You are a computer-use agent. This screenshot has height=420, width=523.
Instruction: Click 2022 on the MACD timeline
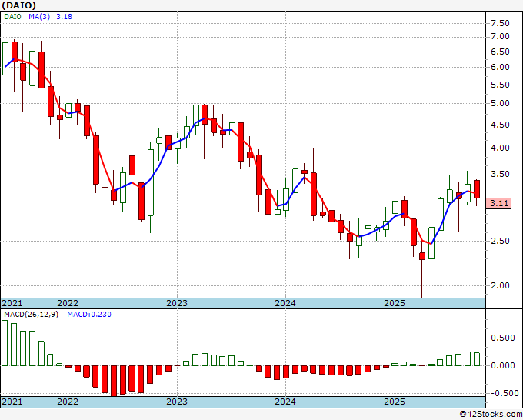point(68,402)
